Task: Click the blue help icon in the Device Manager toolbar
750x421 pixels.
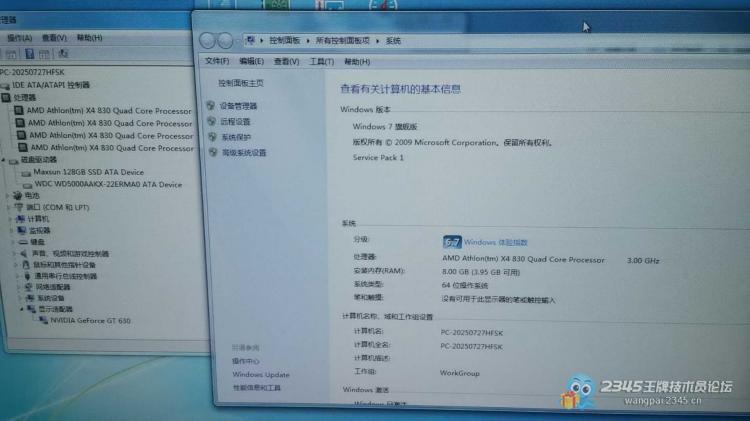Action: pos(30,54)
